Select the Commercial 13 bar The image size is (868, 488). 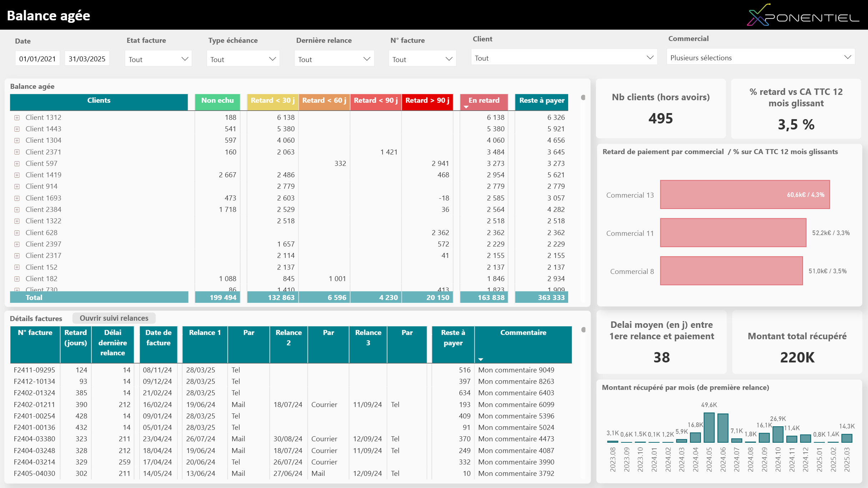pos(745,194)
